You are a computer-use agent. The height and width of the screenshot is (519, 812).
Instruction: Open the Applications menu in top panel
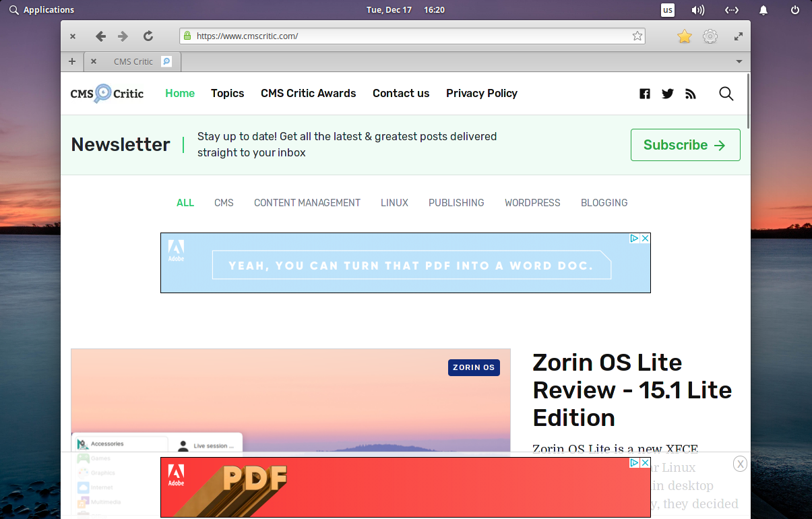42,10
